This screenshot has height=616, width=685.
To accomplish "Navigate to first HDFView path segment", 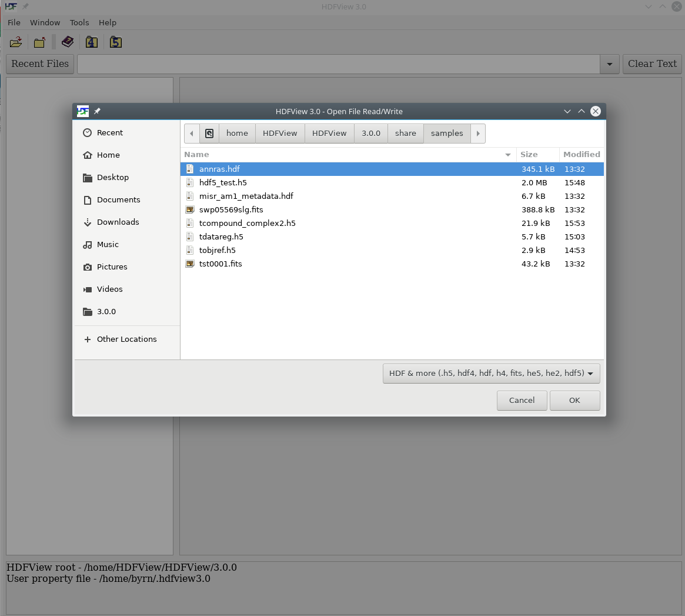I will click(x=280, y=134).
